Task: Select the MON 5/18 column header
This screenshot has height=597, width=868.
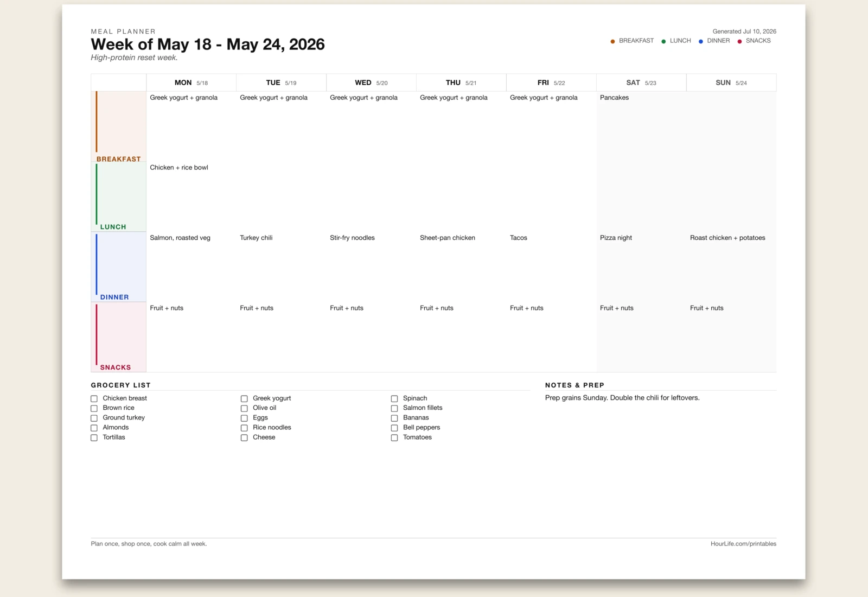Action: point(191,82)
